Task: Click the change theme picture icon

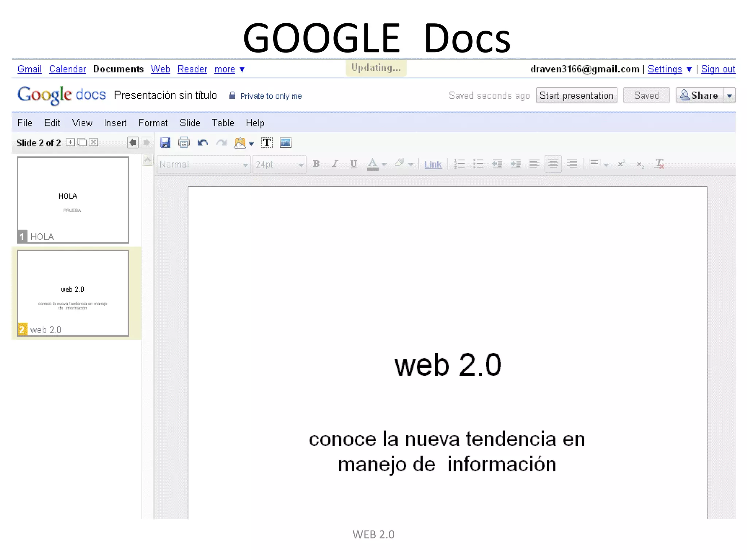Action: click(240, 143)
